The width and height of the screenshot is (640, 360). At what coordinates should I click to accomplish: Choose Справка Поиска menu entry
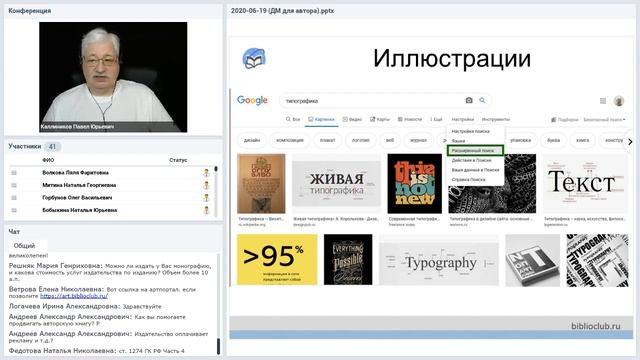468,180
